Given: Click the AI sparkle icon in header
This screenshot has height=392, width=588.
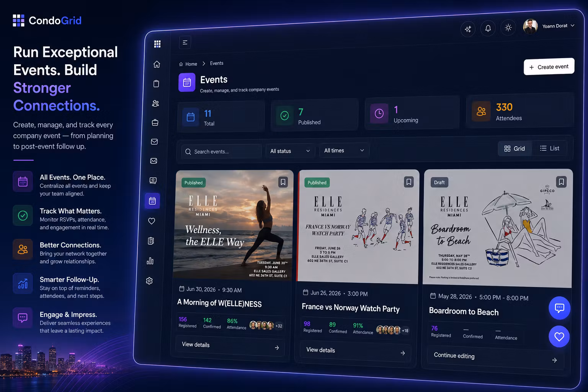Looking at the screenshot, I should [468, 29].
